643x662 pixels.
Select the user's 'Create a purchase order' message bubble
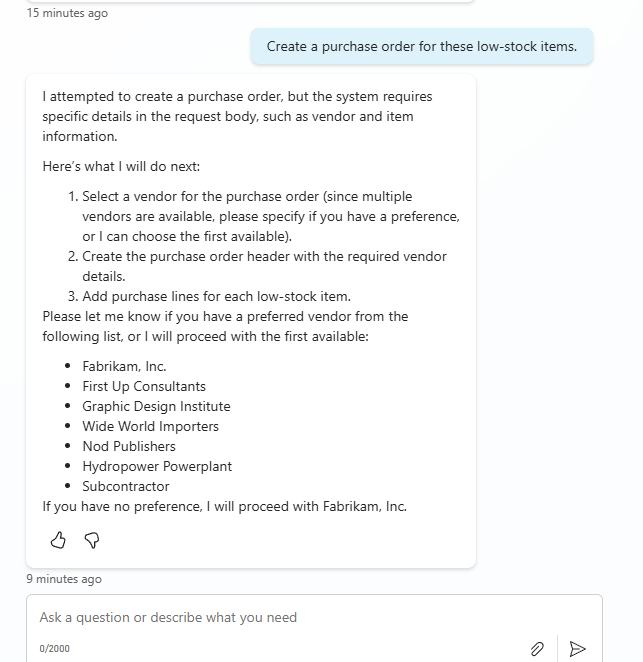(x=421, y=46)
